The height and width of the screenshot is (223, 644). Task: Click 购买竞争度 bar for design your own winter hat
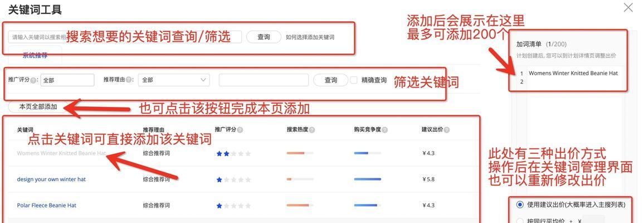(x=368, y=179)
